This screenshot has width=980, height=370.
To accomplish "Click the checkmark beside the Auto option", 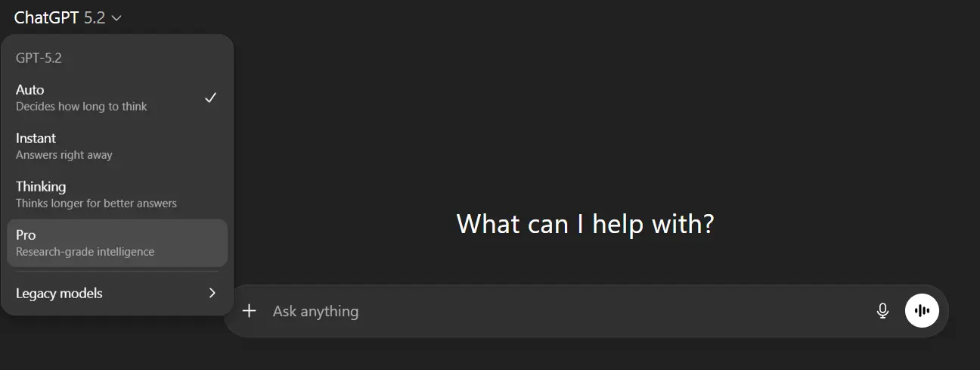I will [211, 98].
